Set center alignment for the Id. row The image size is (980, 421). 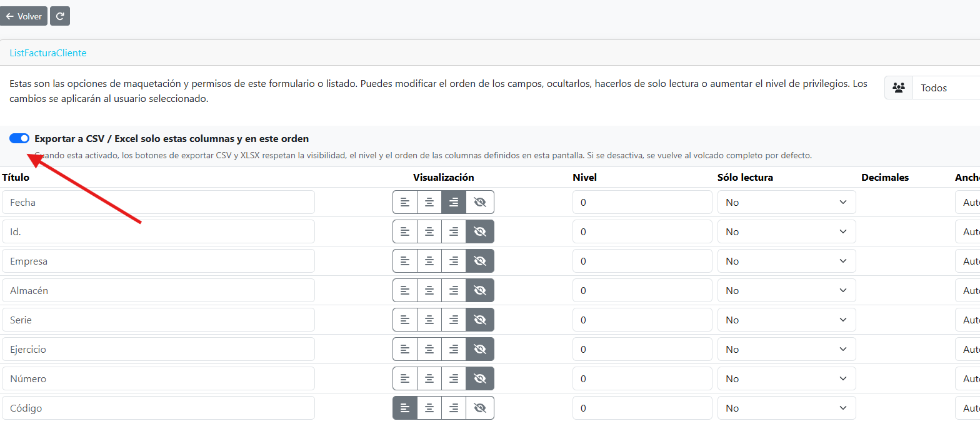tap(429, 231)
